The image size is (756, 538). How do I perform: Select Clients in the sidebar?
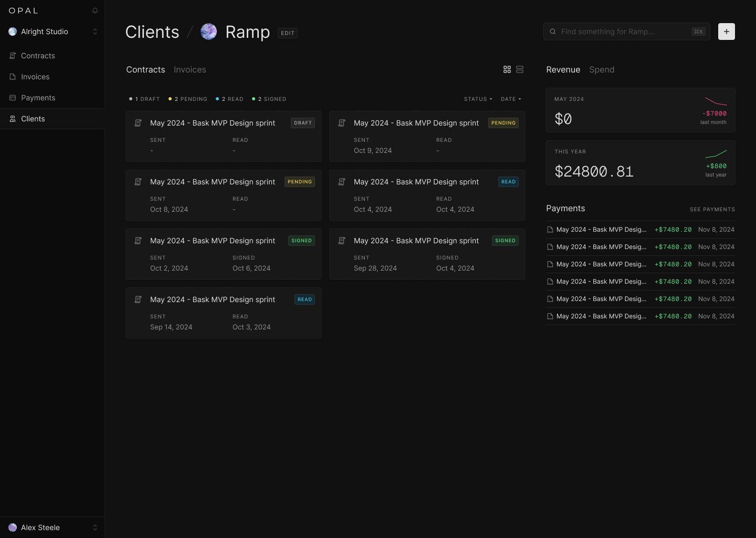point(33,119)
